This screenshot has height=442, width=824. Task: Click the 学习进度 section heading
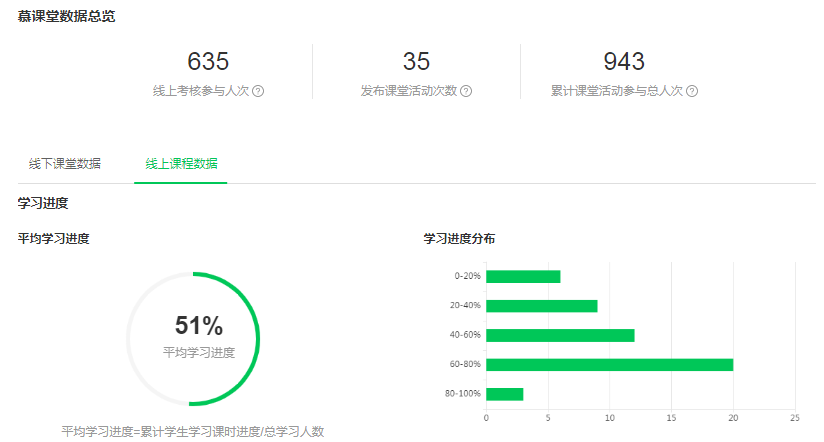coord(43,203)
